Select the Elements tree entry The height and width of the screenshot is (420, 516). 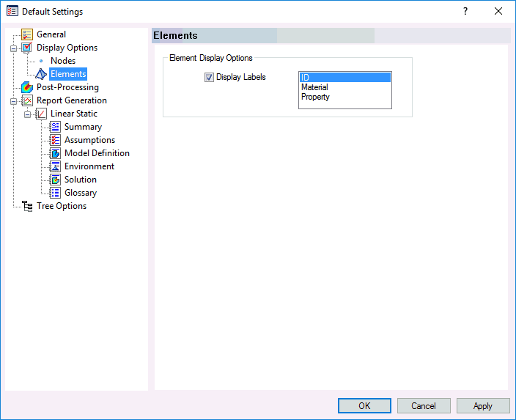pos(68,74)
